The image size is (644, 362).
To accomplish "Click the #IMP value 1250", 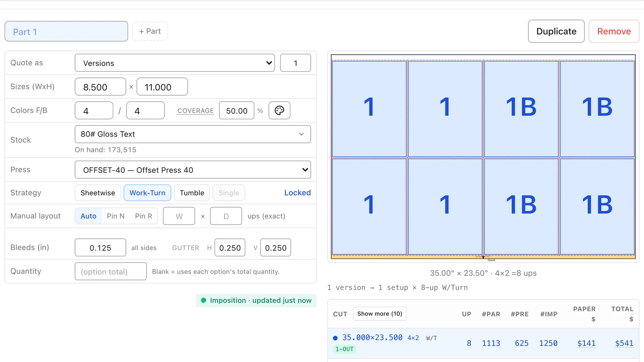I will pos(548,343).
